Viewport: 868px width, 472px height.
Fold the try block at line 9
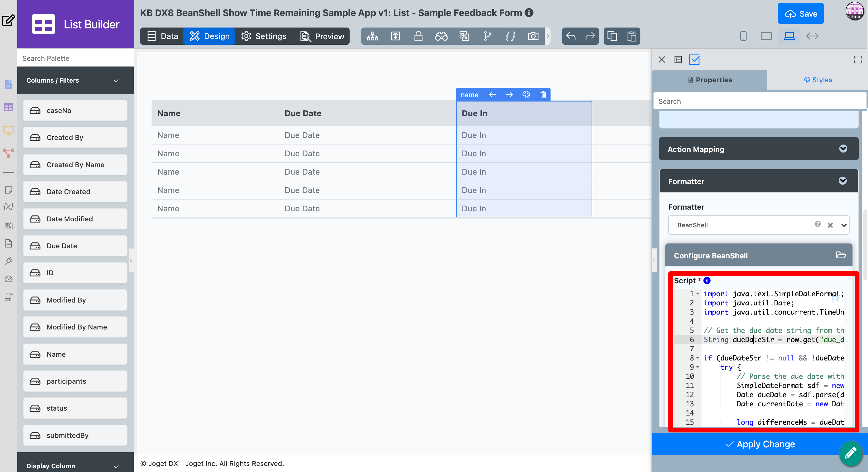tap(698, 367)
